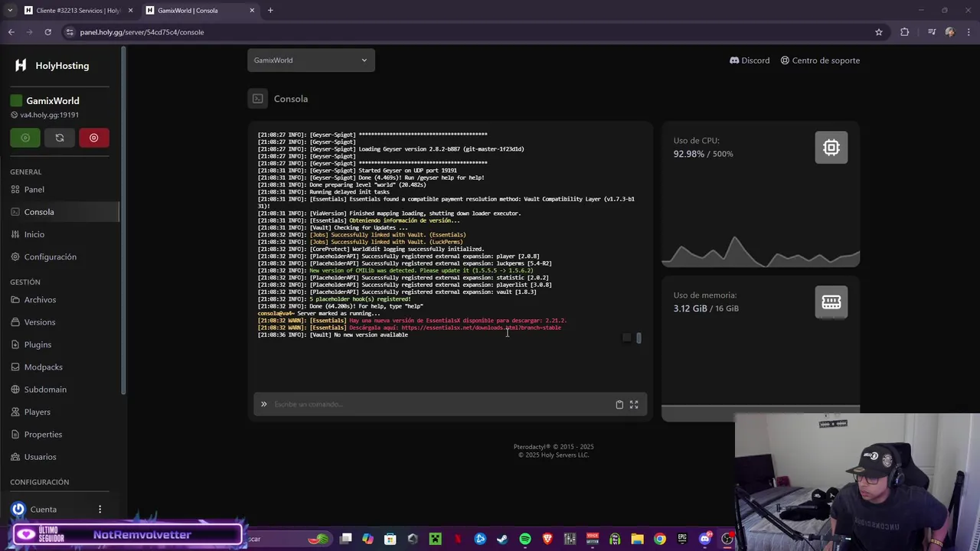This screenshot has width=980, height=551.
Task: Click the Pterodactyl® copyright footer text
Action: tap(554, 447)
